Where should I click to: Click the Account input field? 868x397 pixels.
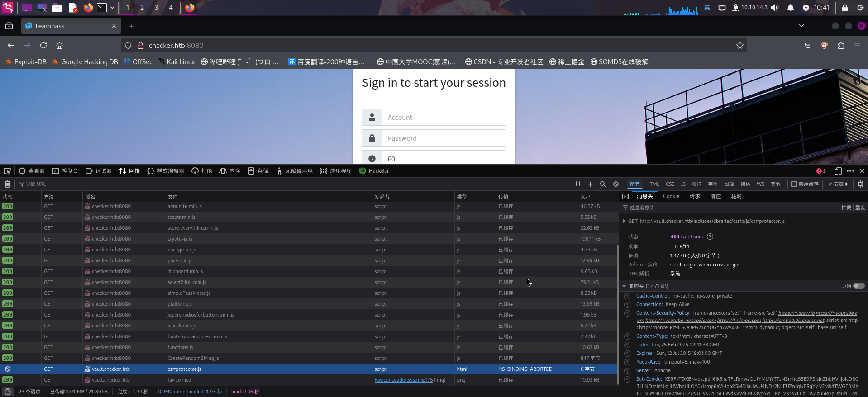pyautogui.click(x=444, y=117)
